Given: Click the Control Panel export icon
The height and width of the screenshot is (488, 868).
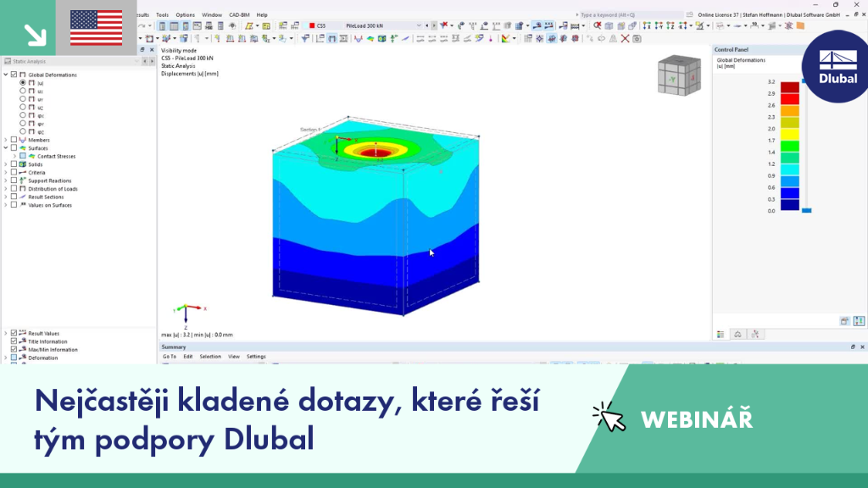Looking at the screenshot, I should click(x=845, y=321).
